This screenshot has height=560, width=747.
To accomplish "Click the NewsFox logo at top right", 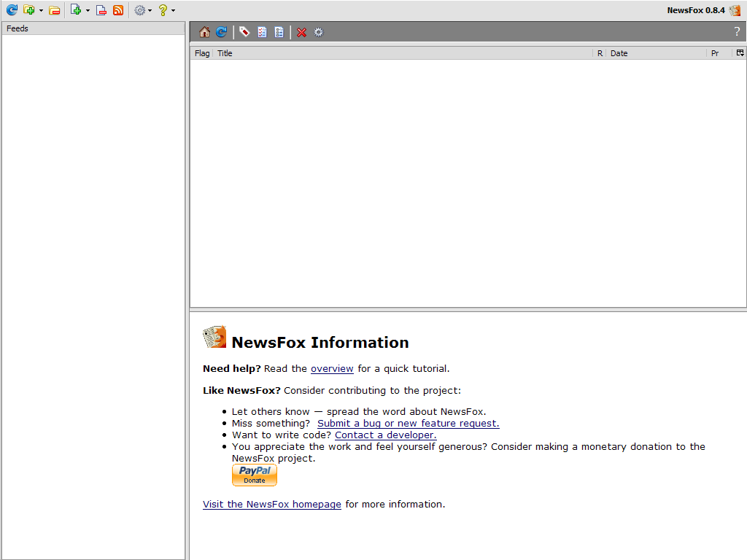I will (x=735, y=10).
